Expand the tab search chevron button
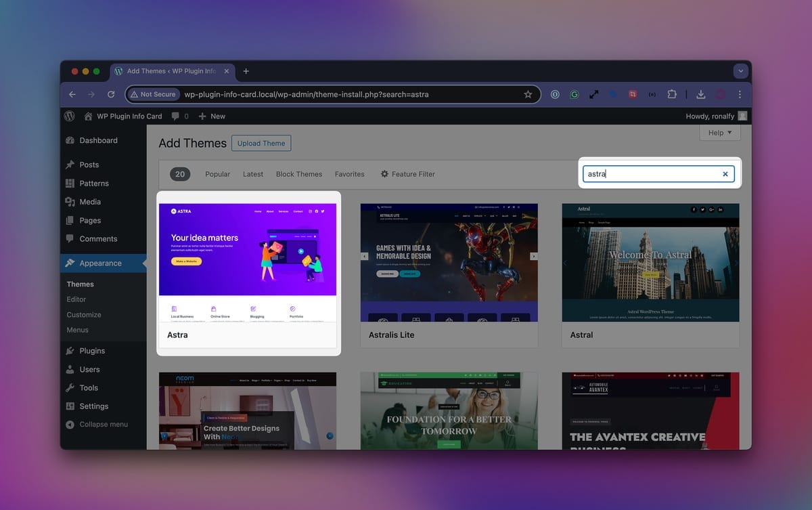This screenshot has width=812, height=510. tap(741, 71)
